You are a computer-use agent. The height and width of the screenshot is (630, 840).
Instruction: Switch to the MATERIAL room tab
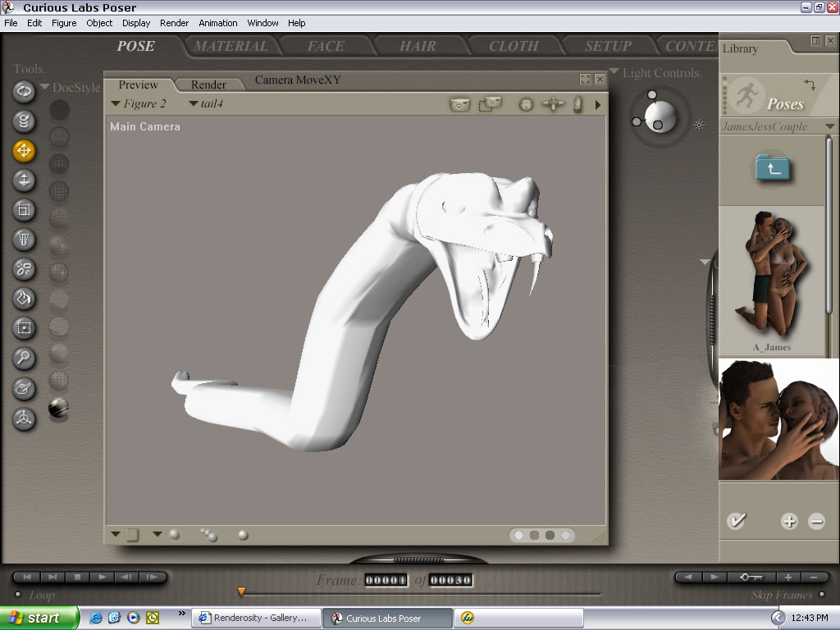[x=230, y=46]
